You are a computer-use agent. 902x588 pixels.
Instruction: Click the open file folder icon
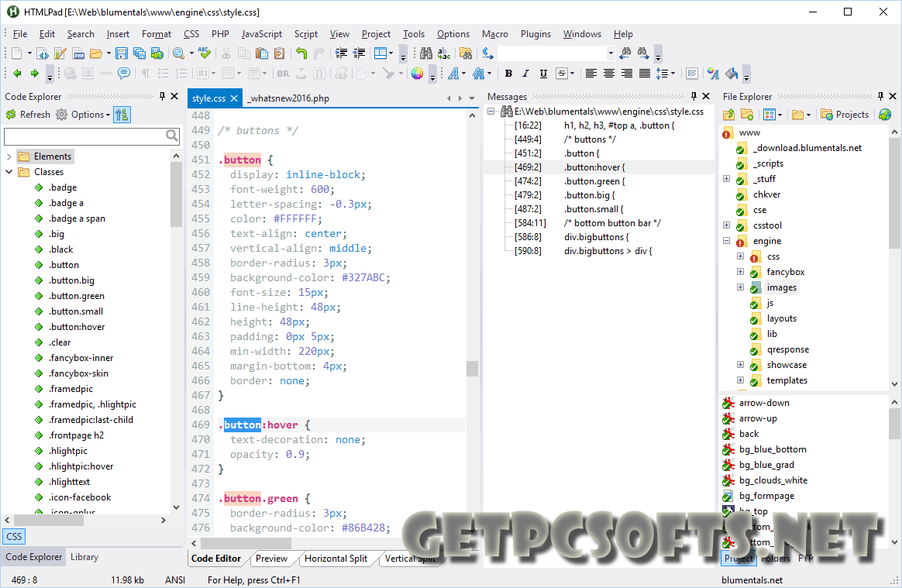pyautogui.click(x=96, y=53)
